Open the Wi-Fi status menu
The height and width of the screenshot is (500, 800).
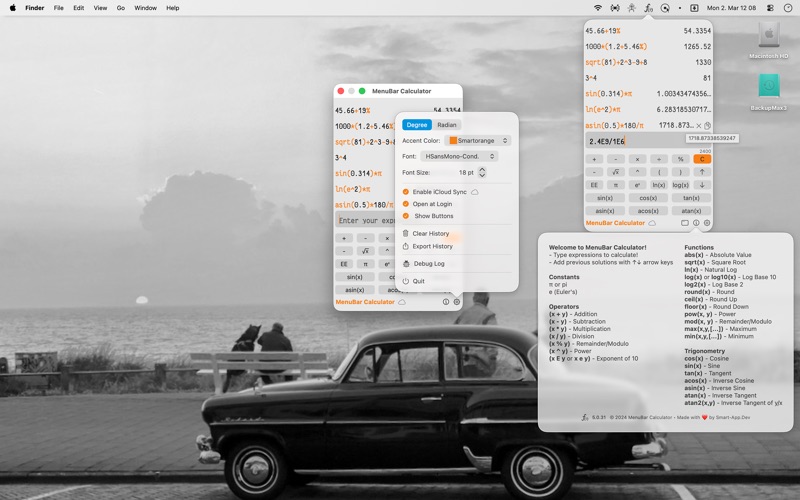(x=597, y=8)
